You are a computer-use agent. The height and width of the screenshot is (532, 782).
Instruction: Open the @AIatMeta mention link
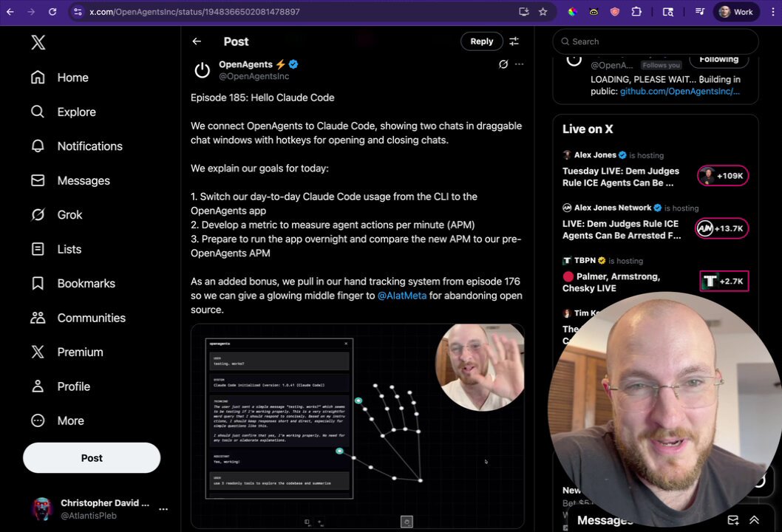(402, 295)
